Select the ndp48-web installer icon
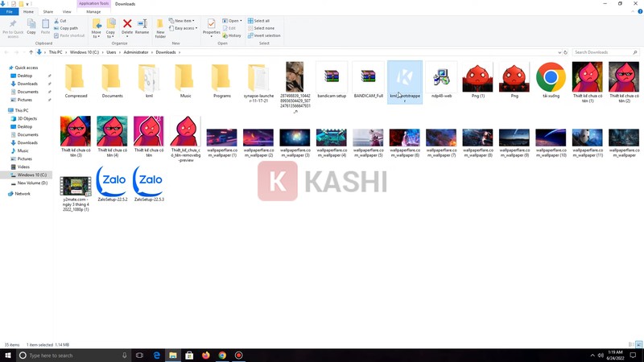Image resolution: width=644 pixels, height=362 pixels. pyautogui.click(x=441, y=77)
